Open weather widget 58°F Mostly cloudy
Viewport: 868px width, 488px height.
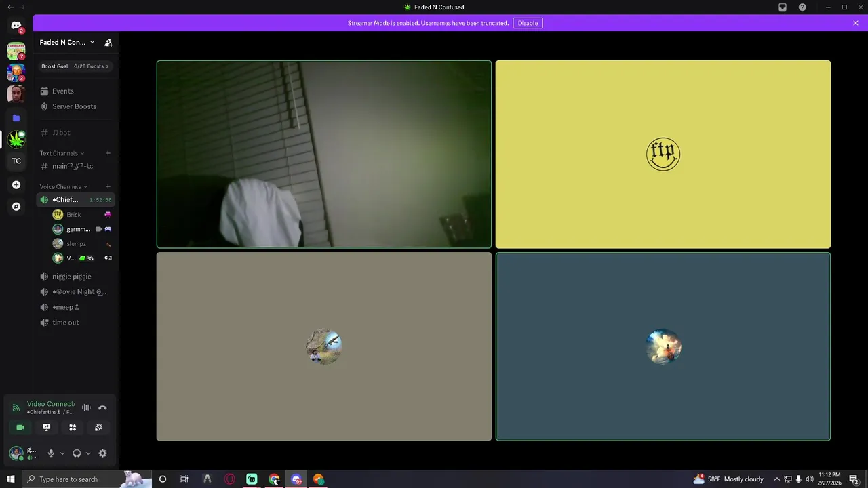tap(728, 479)
